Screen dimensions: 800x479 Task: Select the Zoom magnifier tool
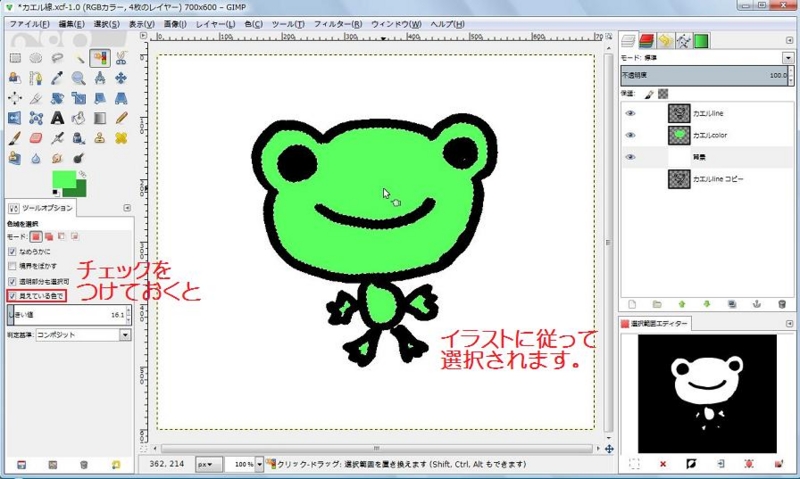click(79, 78)
